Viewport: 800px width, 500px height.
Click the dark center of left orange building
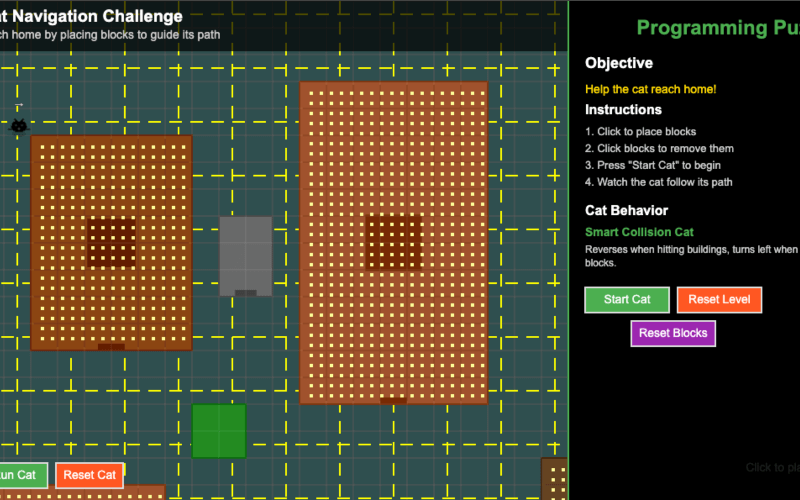(111, 243)
